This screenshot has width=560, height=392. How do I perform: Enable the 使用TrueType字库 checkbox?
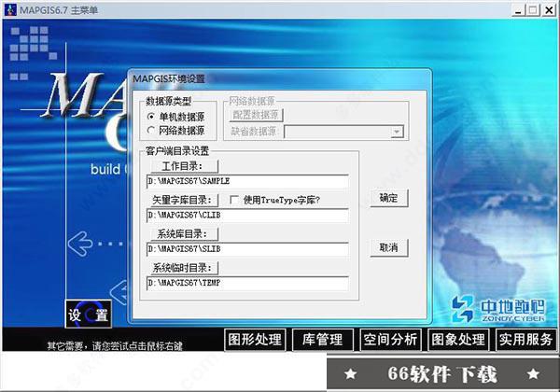[x=234, y=200]
